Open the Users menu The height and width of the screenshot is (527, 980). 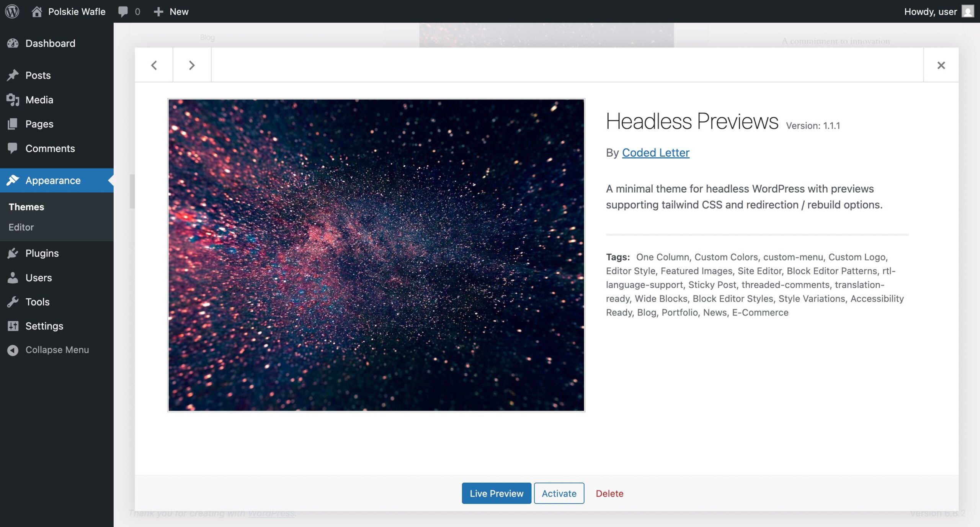pos(38,278)
